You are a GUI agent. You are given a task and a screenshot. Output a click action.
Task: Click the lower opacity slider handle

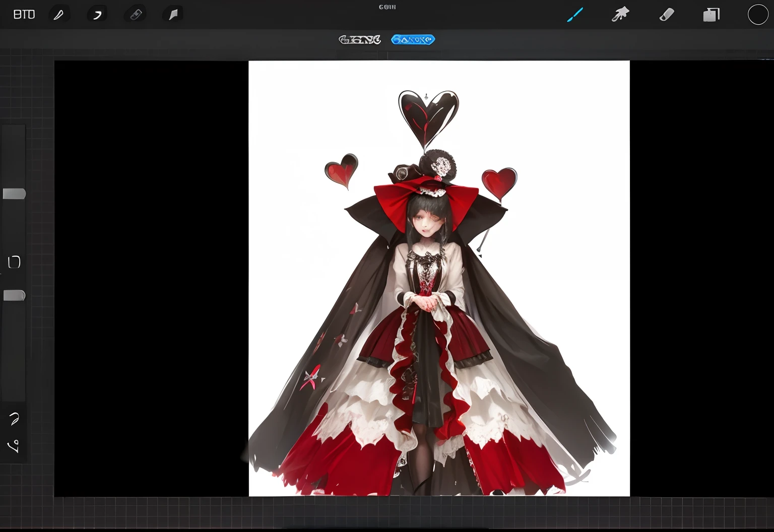14,295
